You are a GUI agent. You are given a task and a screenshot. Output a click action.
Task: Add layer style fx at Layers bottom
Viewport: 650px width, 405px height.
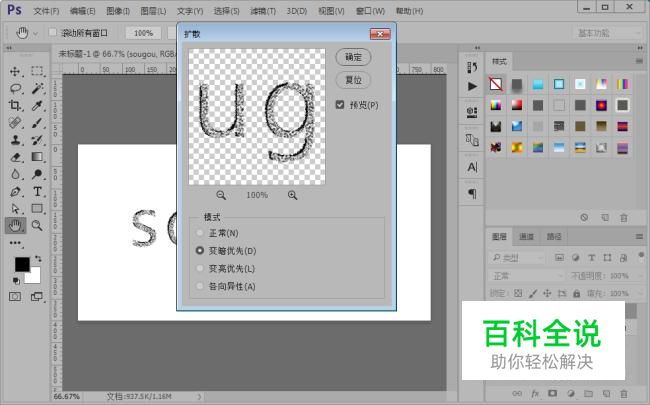(x=535, y=393)
